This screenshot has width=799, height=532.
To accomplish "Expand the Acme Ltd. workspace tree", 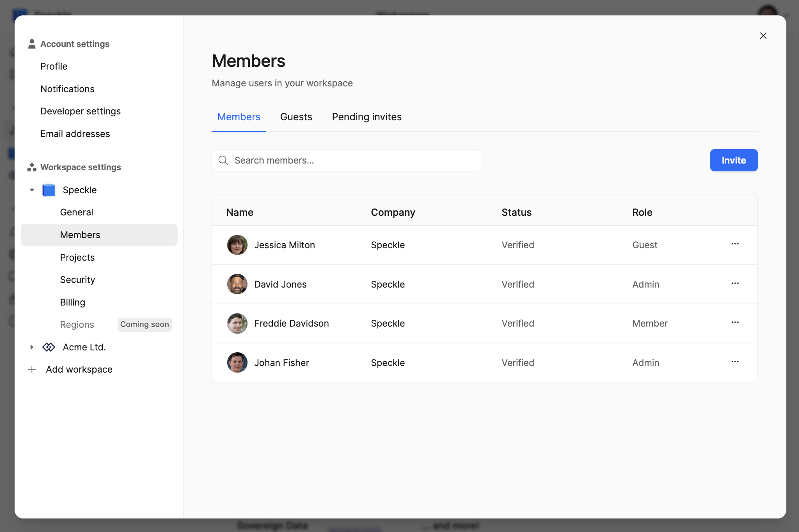I will pyautogui.click(x=32, y=347).
